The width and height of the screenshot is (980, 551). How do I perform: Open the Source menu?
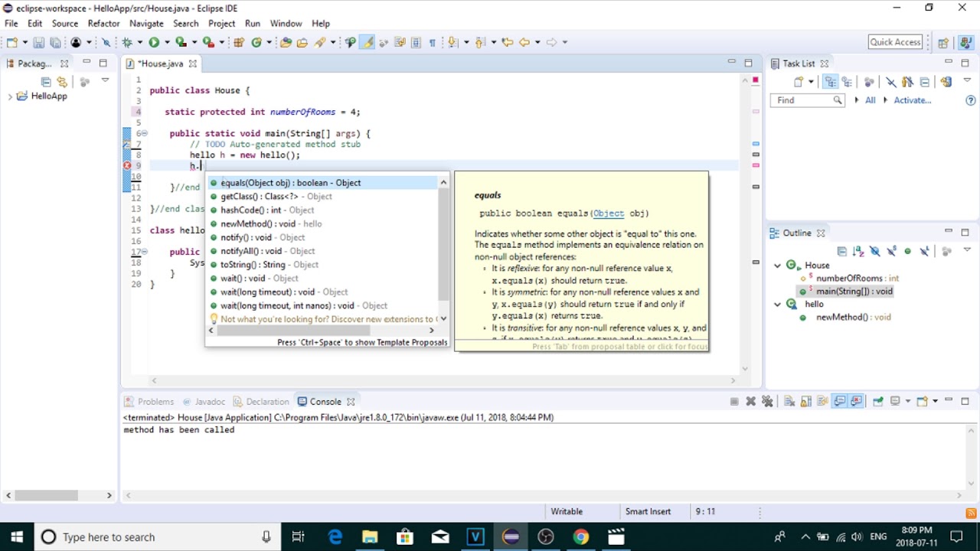(65, 24)
